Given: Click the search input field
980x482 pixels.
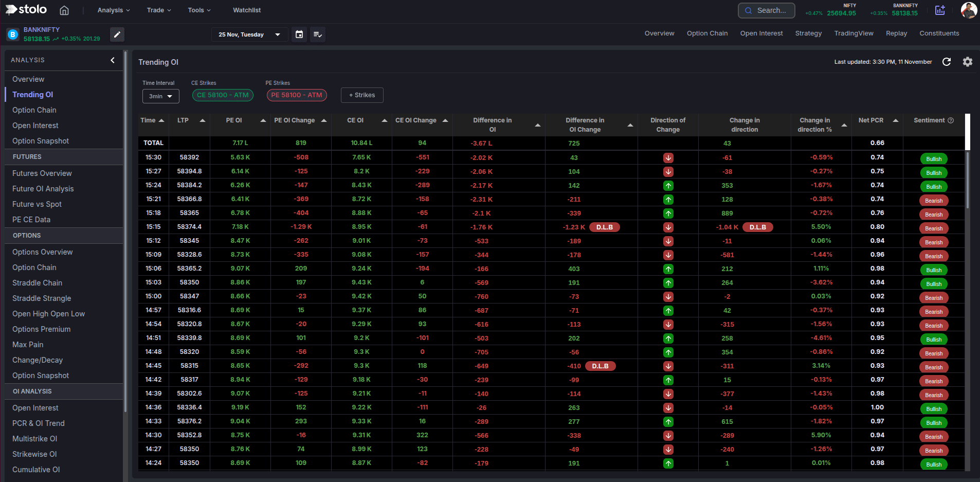Looking at the screenshot, I should [767, 10].
